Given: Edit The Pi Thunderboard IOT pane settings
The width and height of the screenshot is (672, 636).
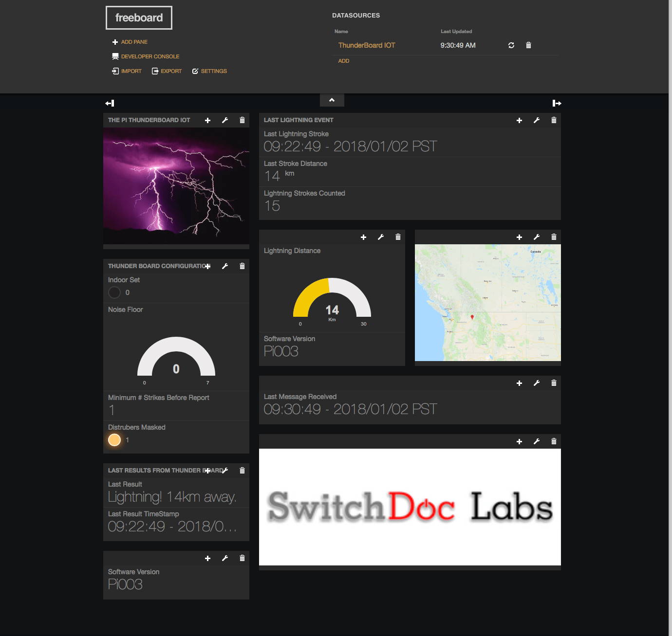Looking at the screenshot, I should [x=225, y=120].
